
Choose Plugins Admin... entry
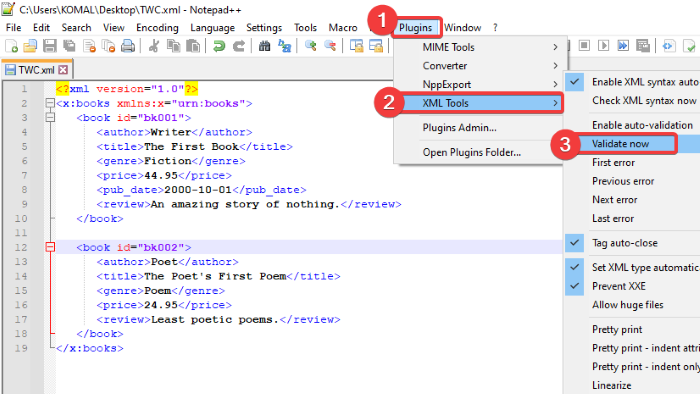459,128
